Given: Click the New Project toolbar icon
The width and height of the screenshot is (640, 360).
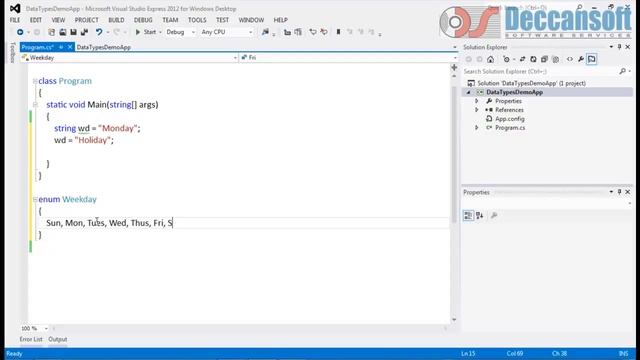Looking at the screenshot, I should tap(51, 32).
